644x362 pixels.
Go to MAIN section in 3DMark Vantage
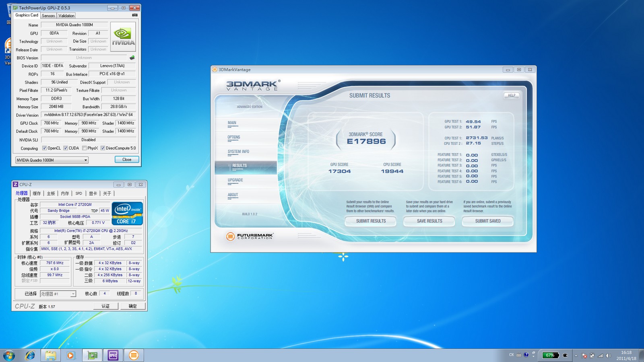(x=232, y=123)
